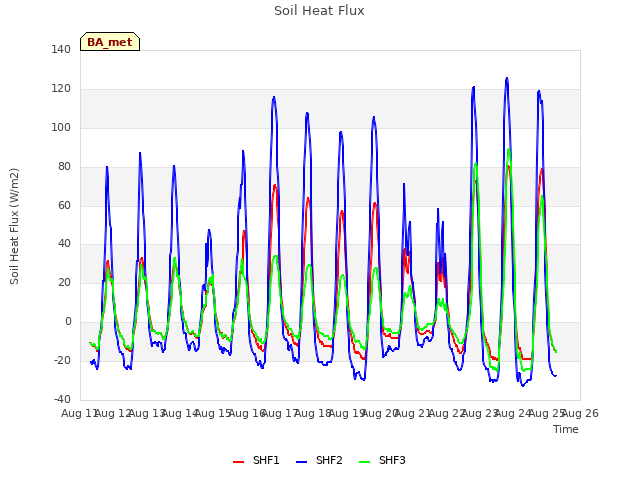
Task: Select the BA_met label box
Action: pos(110,42)
